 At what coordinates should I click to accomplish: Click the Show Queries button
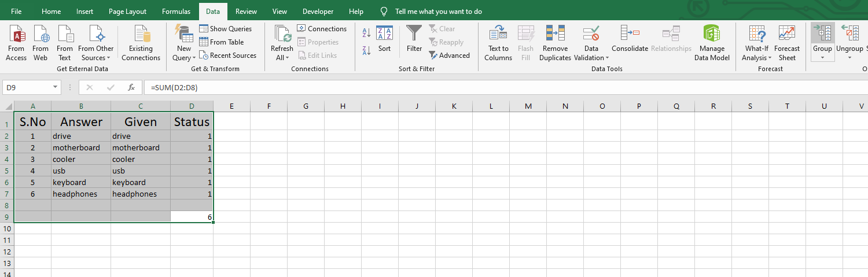226,28
